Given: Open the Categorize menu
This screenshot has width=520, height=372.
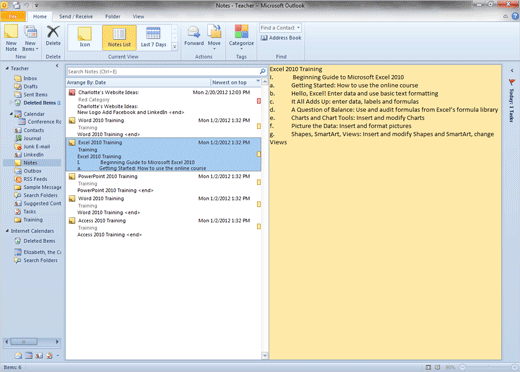Looking at the screenshot, I should coord(241,37).
